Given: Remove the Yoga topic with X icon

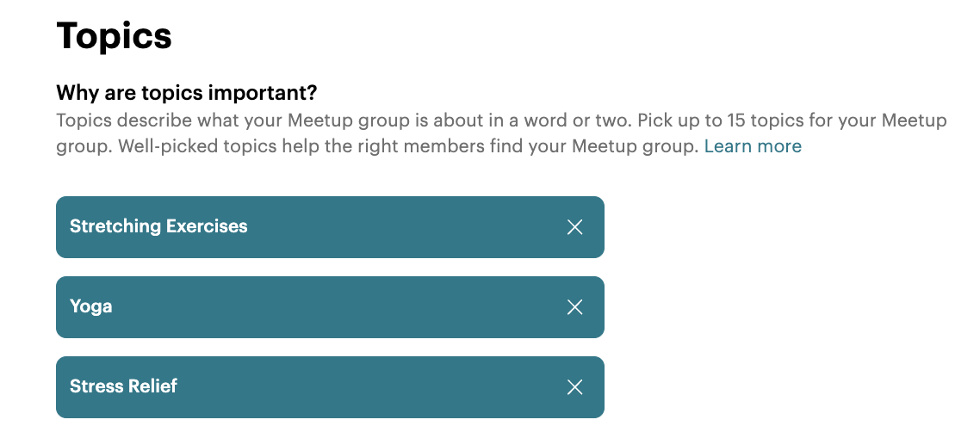Looking at the screenshot, I should [x=575, y=307].
